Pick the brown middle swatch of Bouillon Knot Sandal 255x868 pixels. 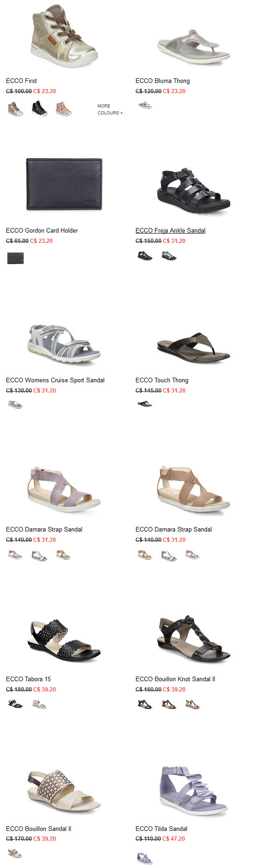tap(169, 704)
